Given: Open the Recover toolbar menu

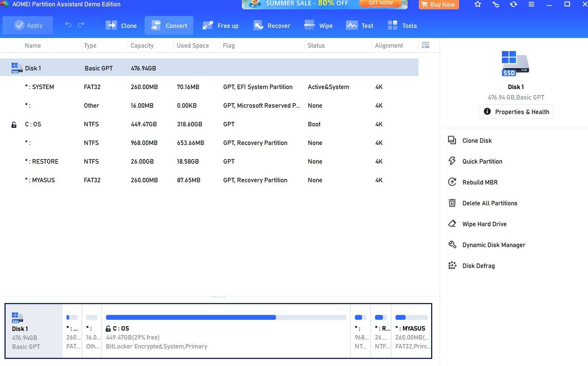Looking at the screenshot, I should pos(272,25).
